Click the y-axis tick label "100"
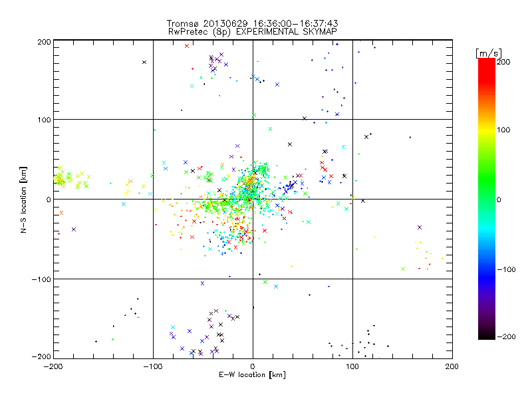The image size is (532, 399). click(44, 120)
